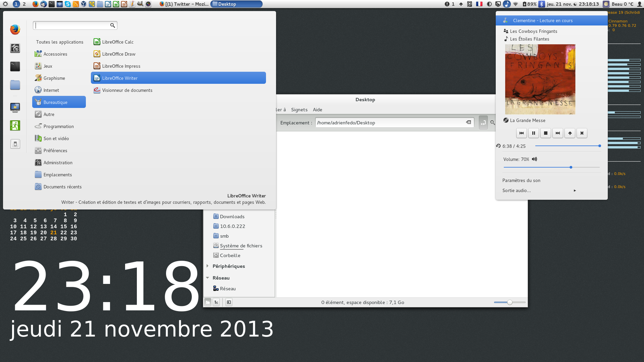
Task: Click the lock screen favorite icon
Action: tap(15, 107)
